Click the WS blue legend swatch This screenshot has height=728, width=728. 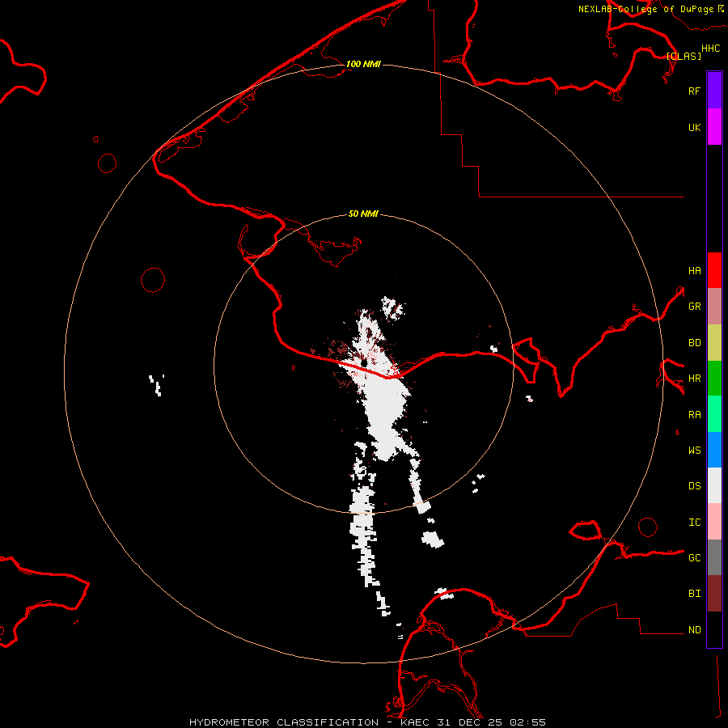(714, 450)
